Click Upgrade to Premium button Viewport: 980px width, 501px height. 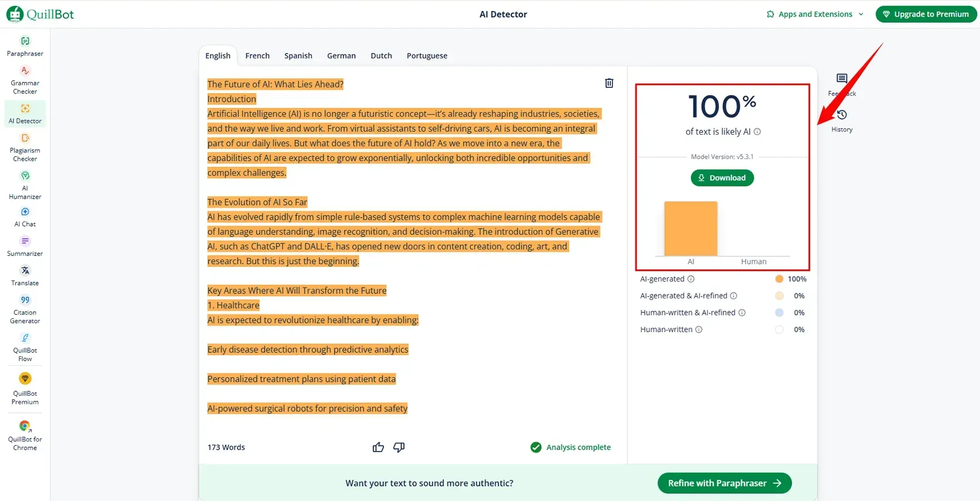coord(925,14)
